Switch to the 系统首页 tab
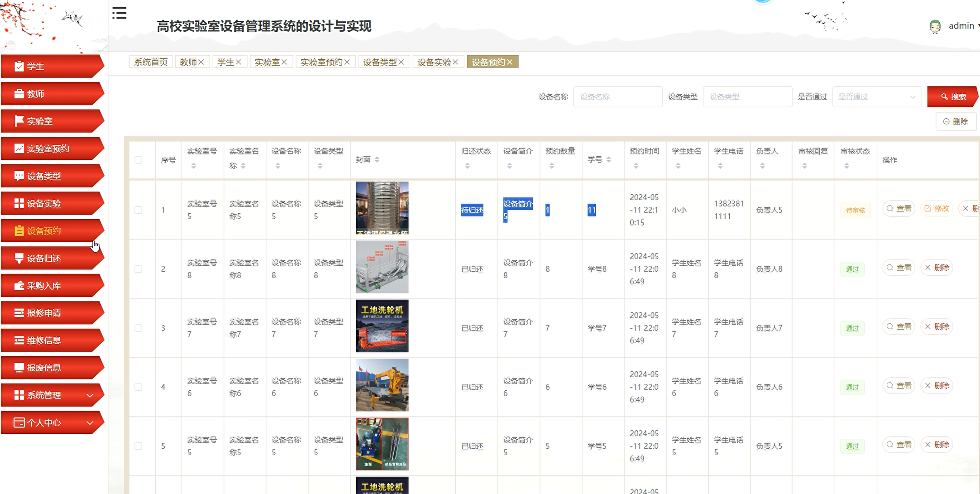980x494 pixels. (151, 62)
